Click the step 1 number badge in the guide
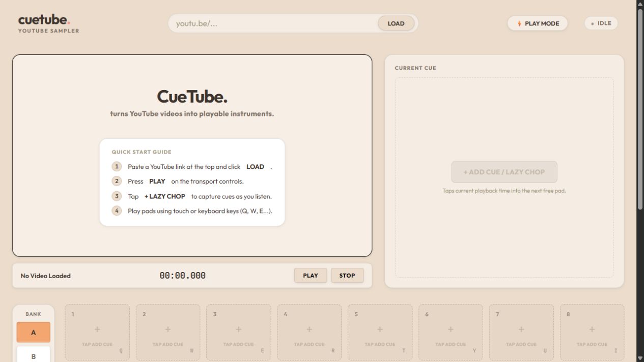This screenshot has width=644, height=362. click(117, 166)
